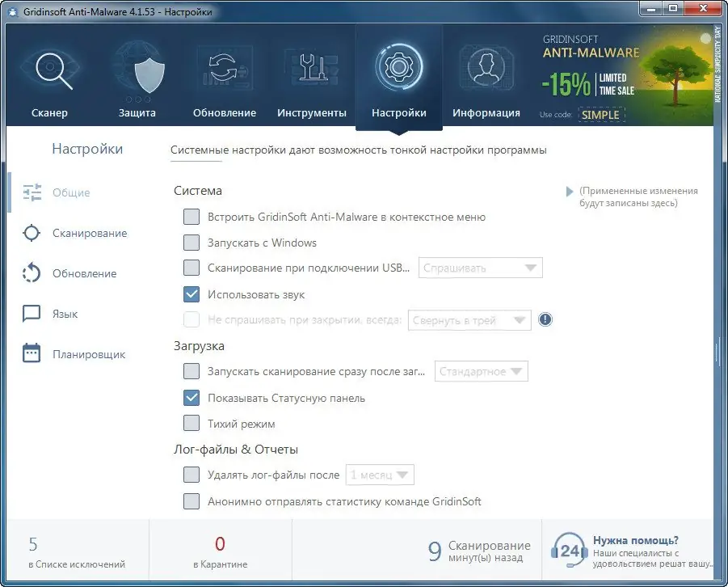This screenshot has width=728, height=587.
Task: Select sidebar Обновление settings section
Action: point(85,273)
